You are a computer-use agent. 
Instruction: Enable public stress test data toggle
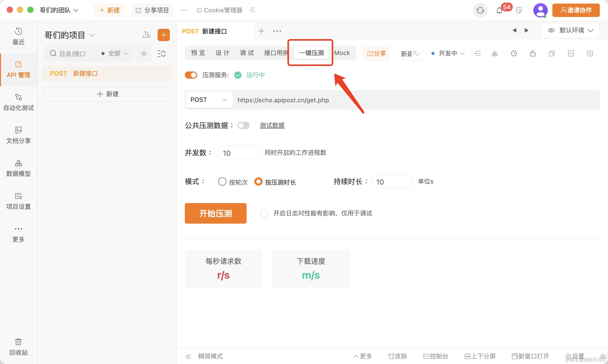click(243, 125)
